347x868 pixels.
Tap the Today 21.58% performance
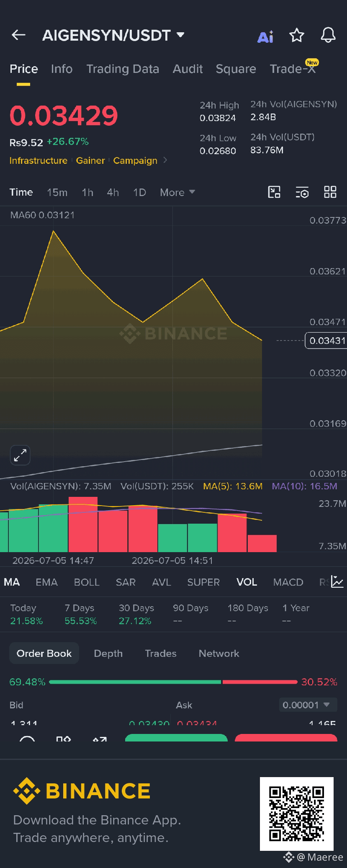pyautogui.click(x=26, y=614)
